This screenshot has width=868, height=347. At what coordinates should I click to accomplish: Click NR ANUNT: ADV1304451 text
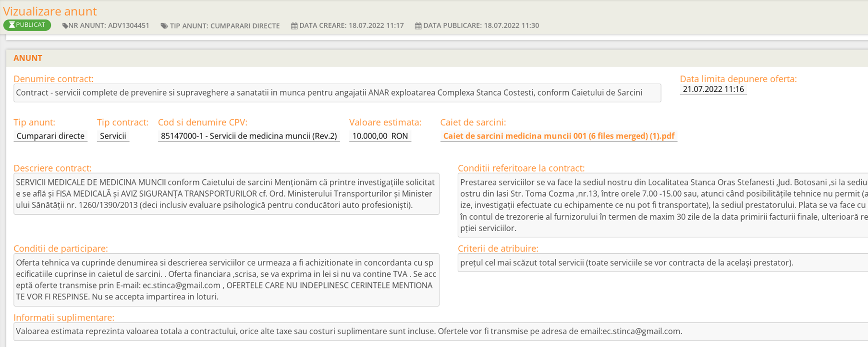point(109,25)
